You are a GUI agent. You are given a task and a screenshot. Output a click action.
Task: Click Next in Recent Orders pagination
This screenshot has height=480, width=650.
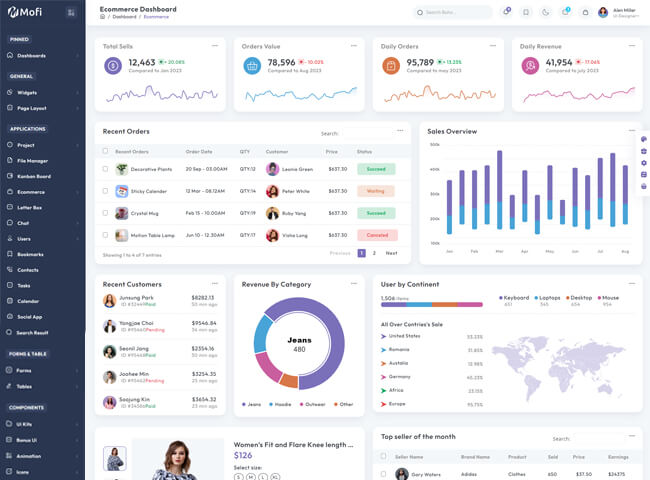point(391,253)
